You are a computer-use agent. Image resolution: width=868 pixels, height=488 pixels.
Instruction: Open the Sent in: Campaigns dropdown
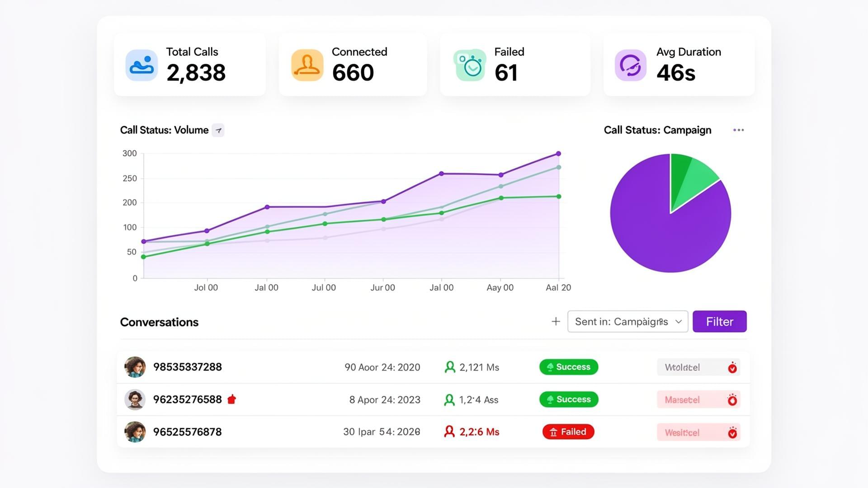tap(627, 321)
